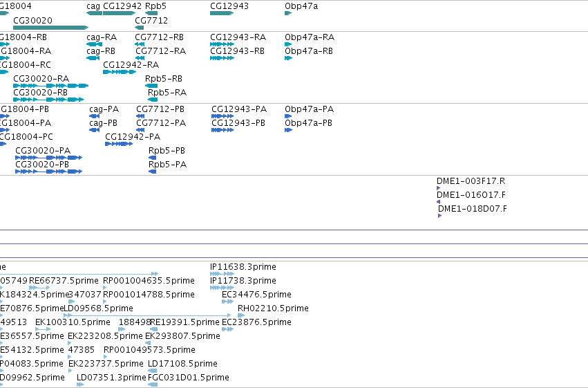Click the CG12943-RA transcript

point(222,44)
